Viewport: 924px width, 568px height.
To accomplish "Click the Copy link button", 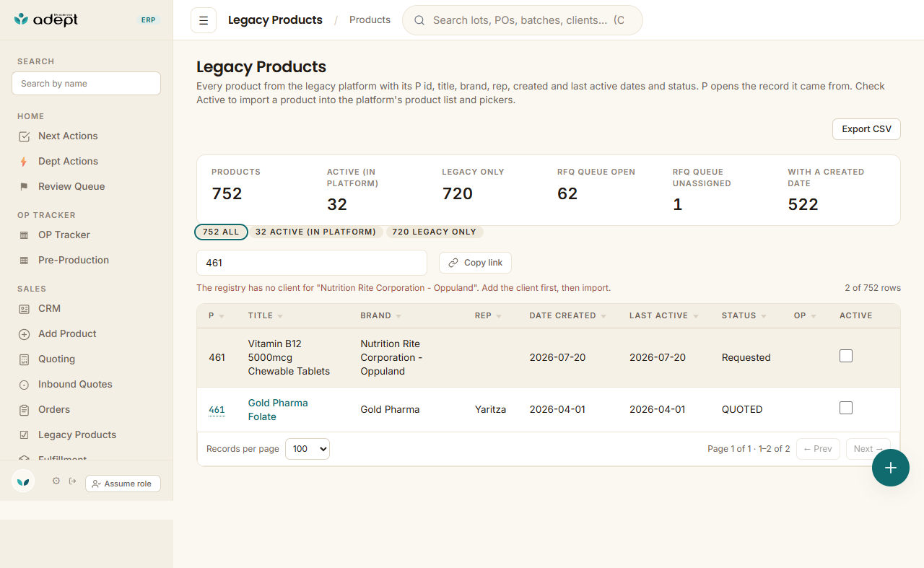I will point(475,263).
